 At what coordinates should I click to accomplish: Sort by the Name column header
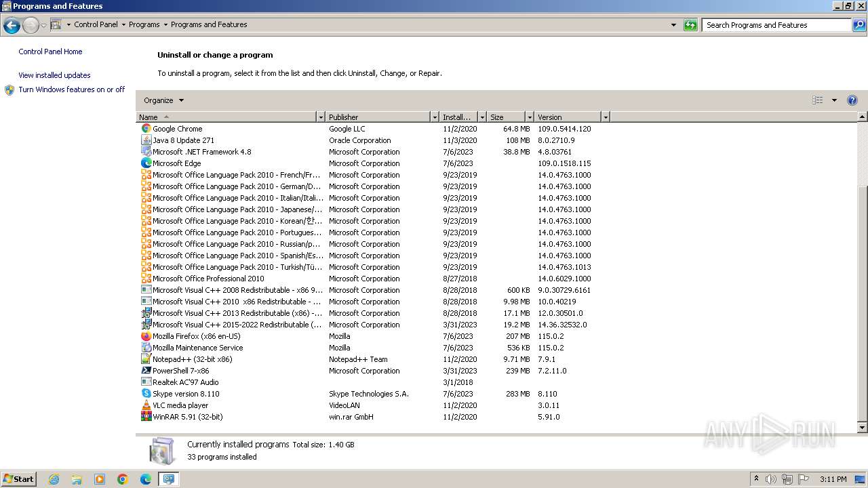click(226, 117)
